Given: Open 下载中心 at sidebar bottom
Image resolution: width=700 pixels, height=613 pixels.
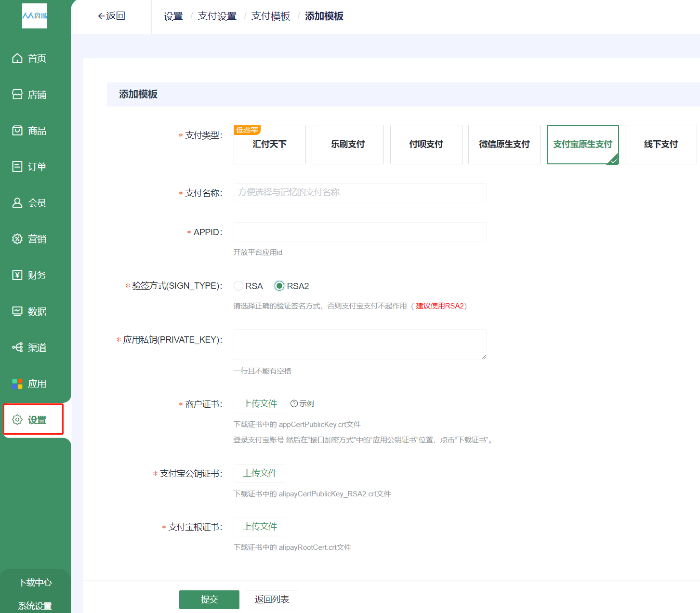Looking at the screenshot, I should (35, 583).
